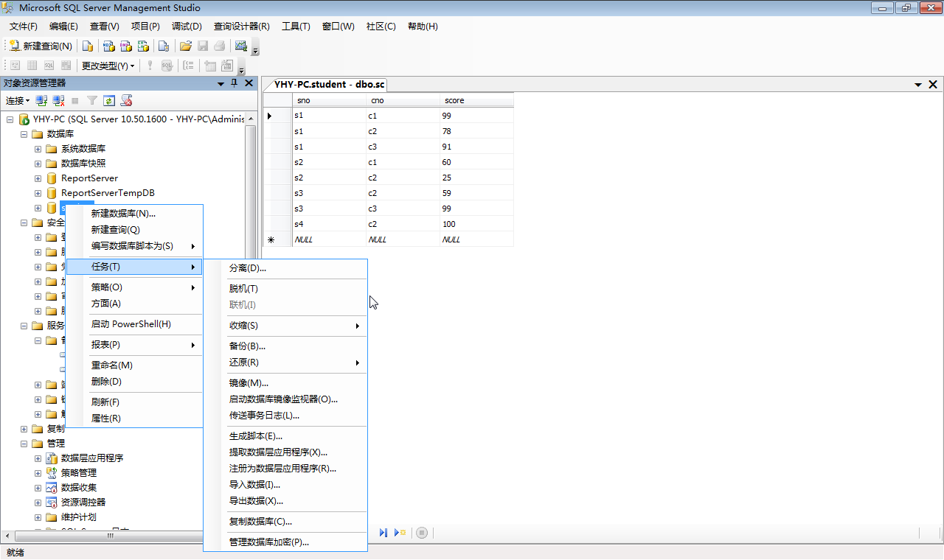This screenshot has height=560, width=944.
Task: Click the 新建查询(N) button
Action: coord(41,46)
